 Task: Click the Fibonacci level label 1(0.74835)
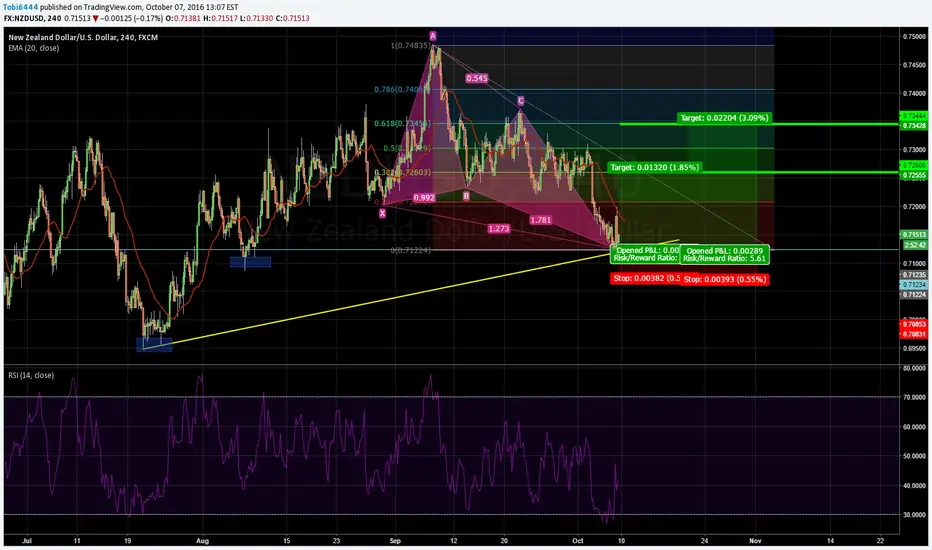coord(410,46)
